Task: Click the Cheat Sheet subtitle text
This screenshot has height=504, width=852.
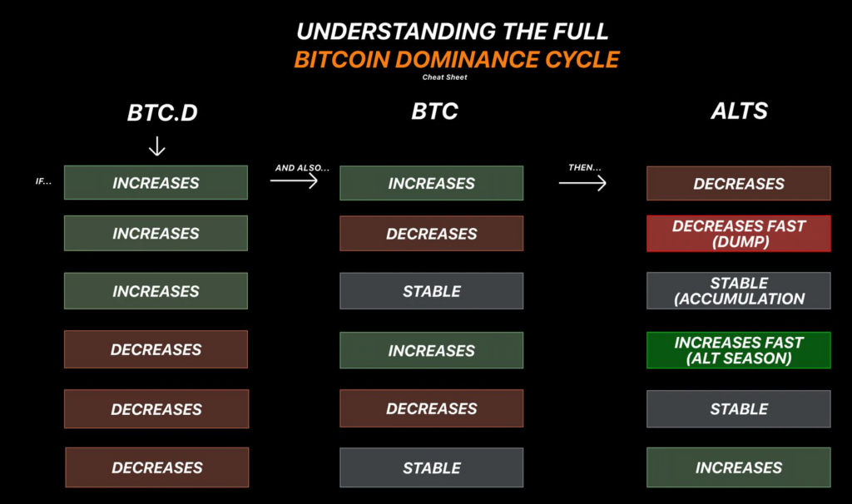Action: (444, 77)
